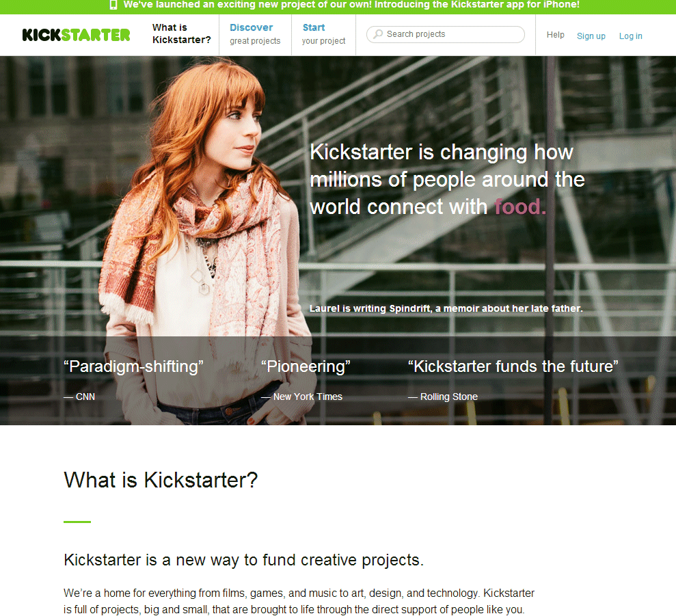Open the What is Kickstarter? menu item
This screenshot has height=616, width=676.
coord(182,34)
